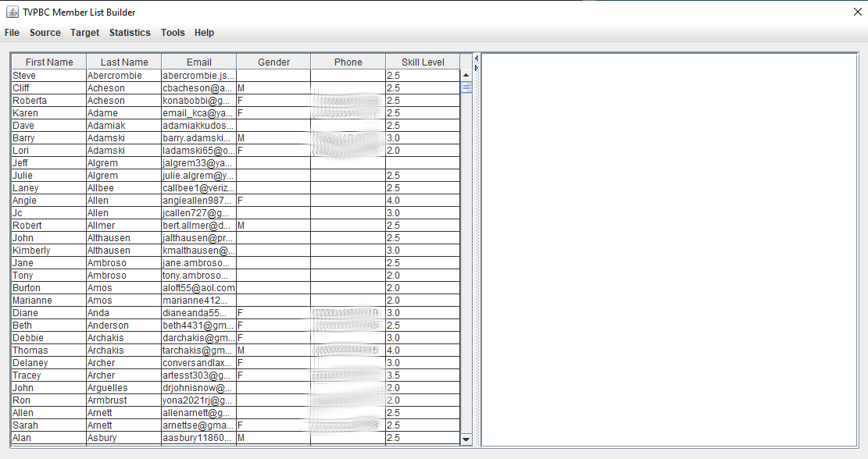Open the Tools menu
Image resolution: width=868 pixels, height=459 pixels.
173,33
